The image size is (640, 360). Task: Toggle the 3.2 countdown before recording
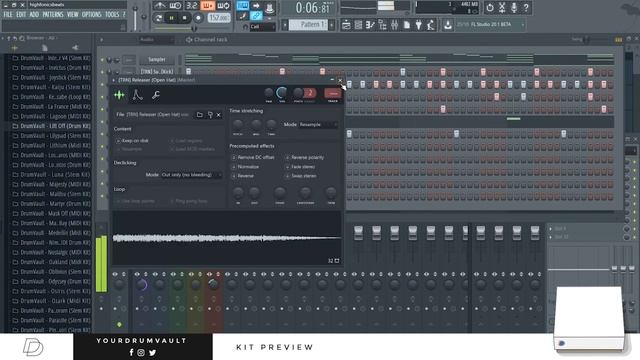(x=191, y=5)
